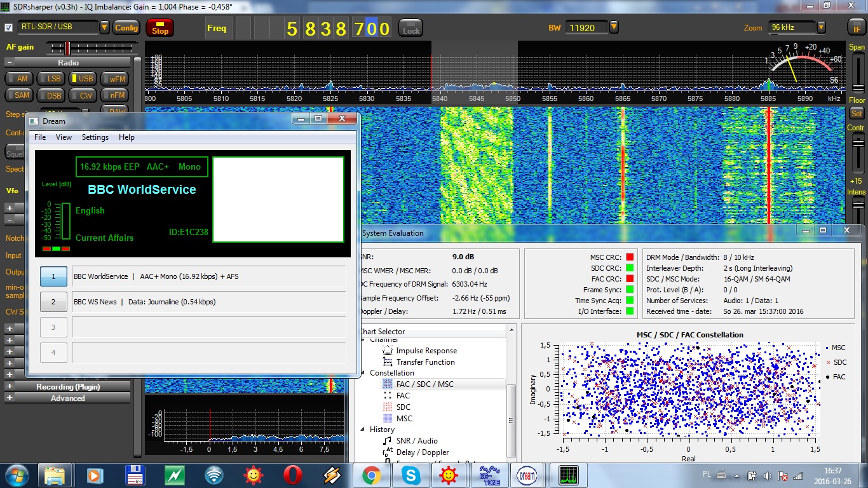Select CW demodulation mode
Image resolution: width=868 pixels, height=488 pixels.
point(83,95)
